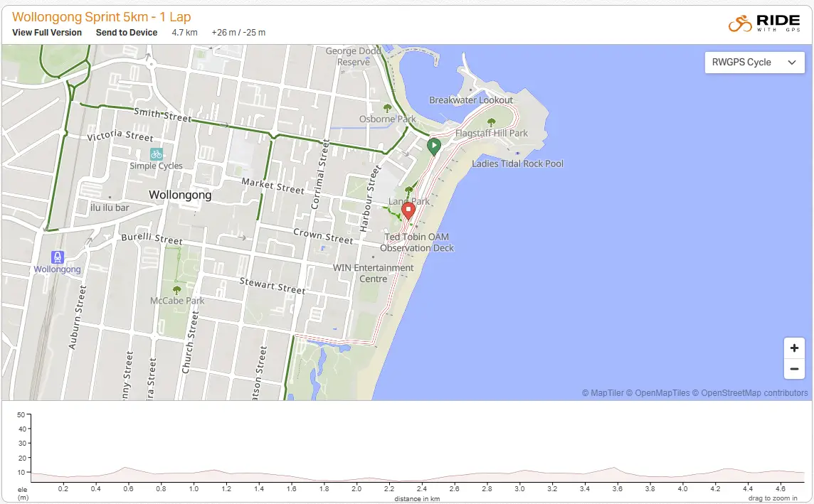The image size is (814, 504).
Task: Click the Wollongong city name label
Action: coord(180,195)
